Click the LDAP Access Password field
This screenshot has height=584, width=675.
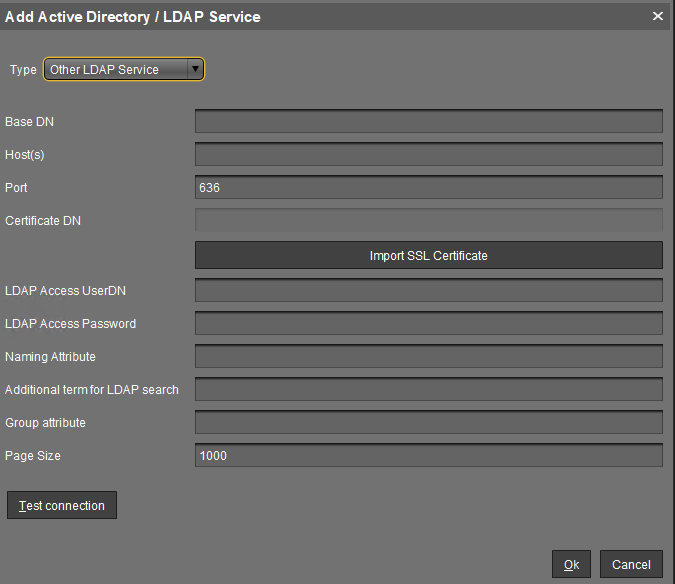(428, 324)
